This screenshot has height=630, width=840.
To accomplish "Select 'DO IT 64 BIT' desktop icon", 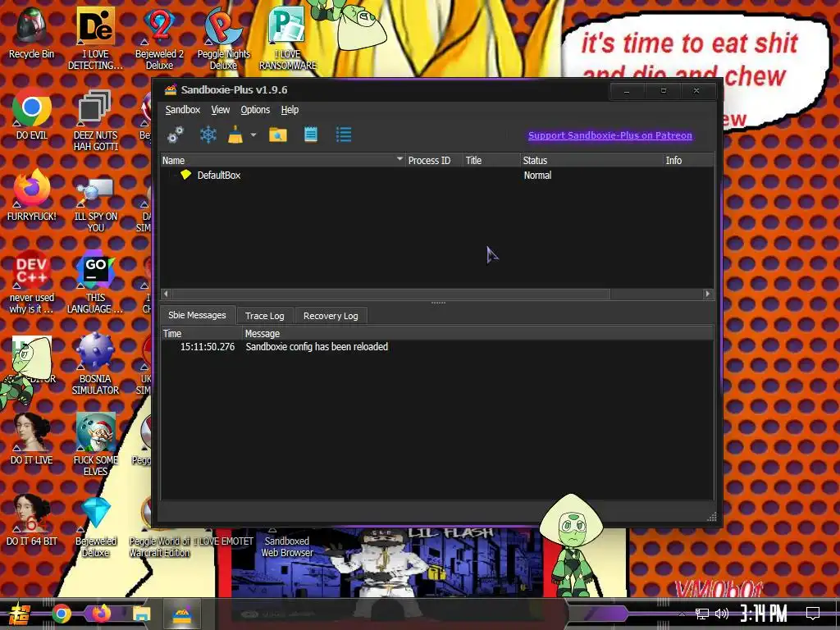I will click(32, 519).
